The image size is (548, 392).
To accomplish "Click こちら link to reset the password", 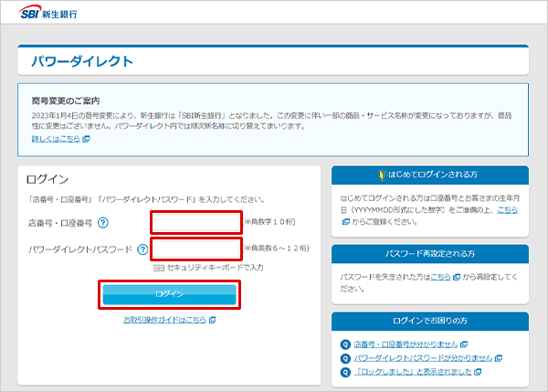I will click(x=440, y=275).
